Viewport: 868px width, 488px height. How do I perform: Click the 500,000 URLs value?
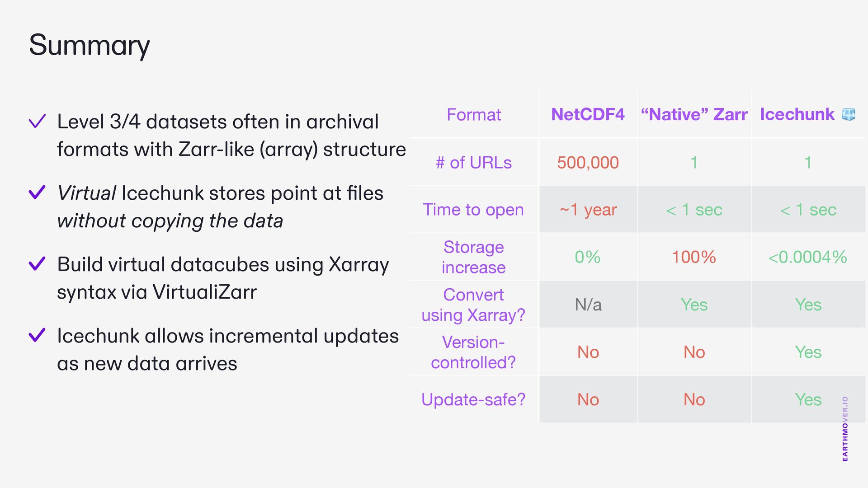[x=588, y=162]
